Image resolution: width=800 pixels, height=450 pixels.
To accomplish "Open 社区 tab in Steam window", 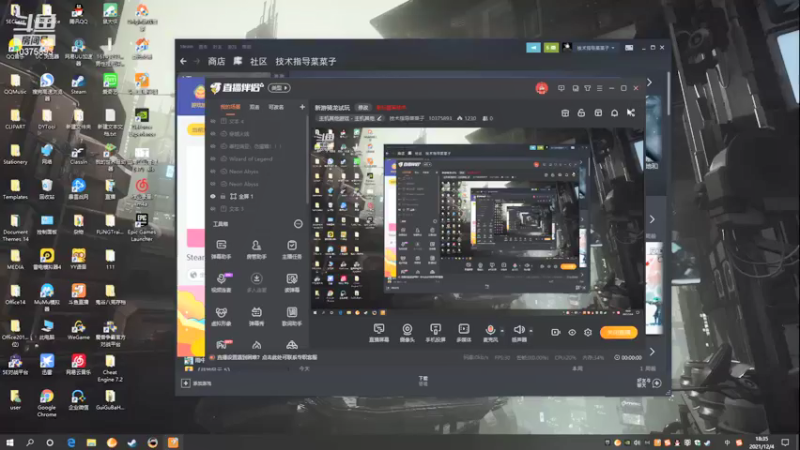I will [258, 61].
